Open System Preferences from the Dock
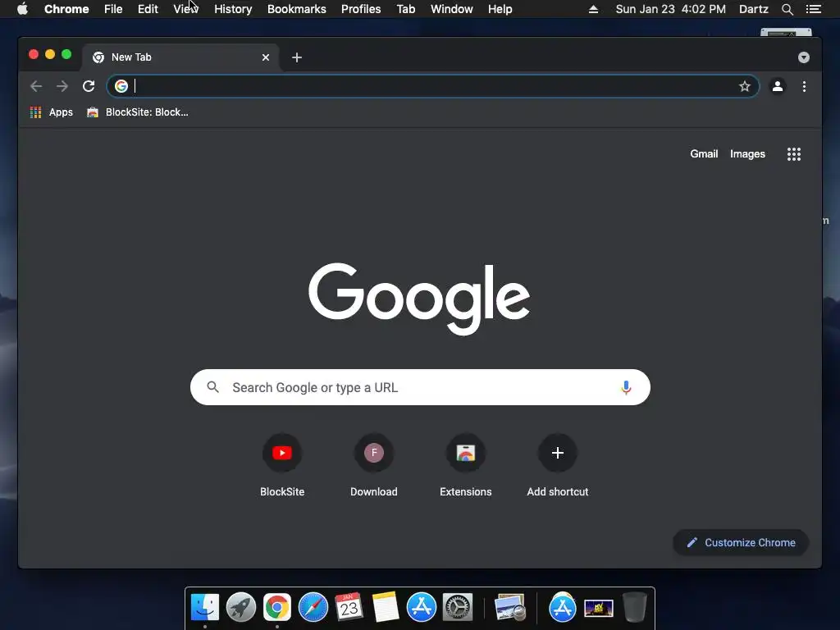The width and height of the screenshot is (840, 630). click(458, 608)
